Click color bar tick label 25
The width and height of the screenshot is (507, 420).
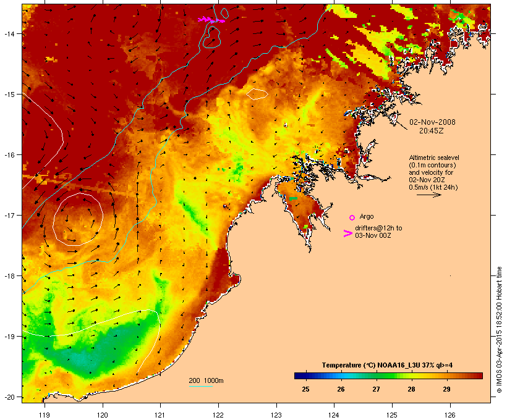pyautogui.click(x=305, y=389)
